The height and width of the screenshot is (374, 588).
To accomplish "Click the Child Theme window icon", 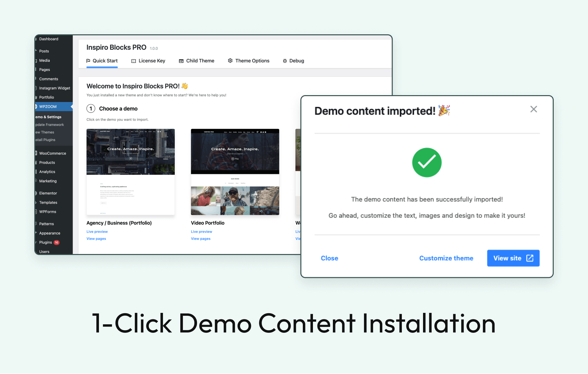I will pos(181,61).
